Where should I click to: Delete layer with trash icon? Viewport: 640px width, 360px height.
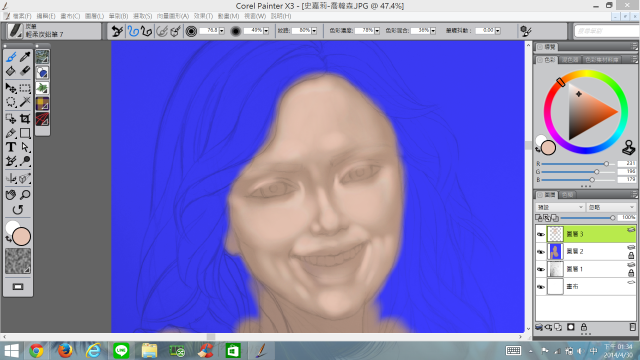(632, 327)
